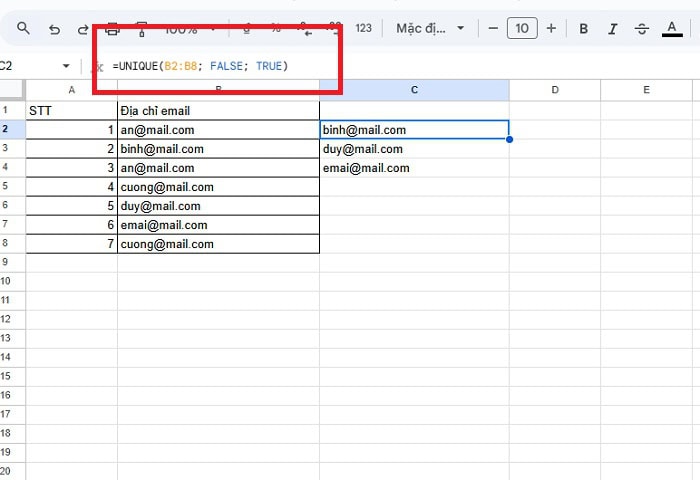Select the Paint format brush tool
The width and height of the screenshot is (700, 480).
[x=142, y=29]
